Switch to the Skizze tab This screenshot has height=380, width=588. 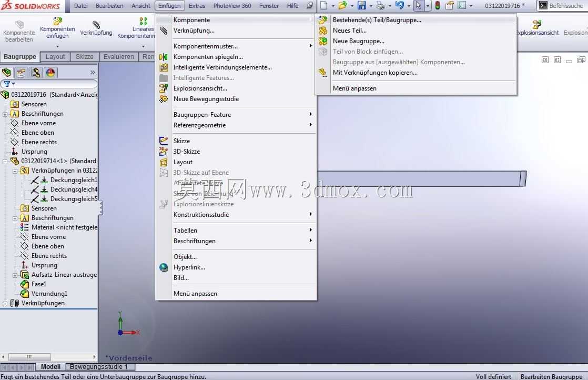click(x=84, y=57)
